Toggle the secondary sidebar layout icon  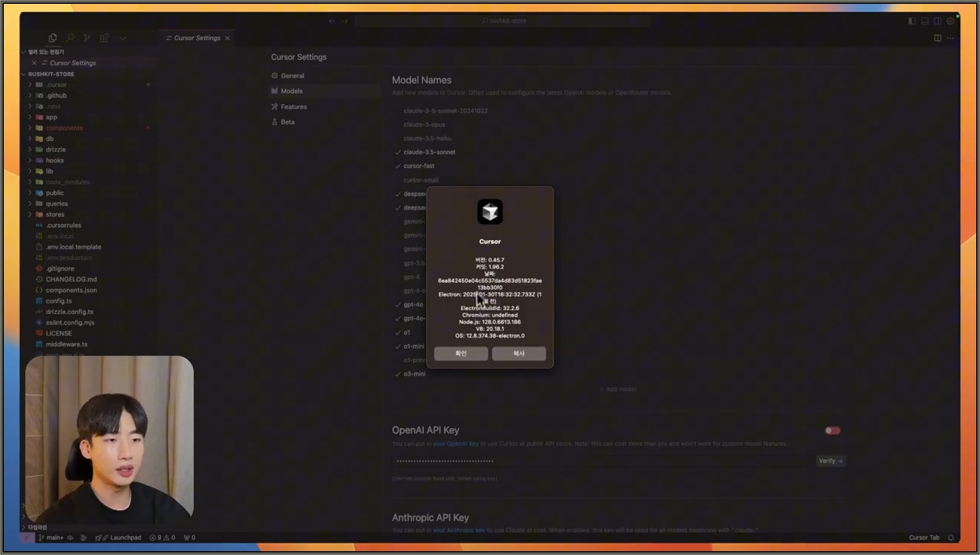click(937, 21)
